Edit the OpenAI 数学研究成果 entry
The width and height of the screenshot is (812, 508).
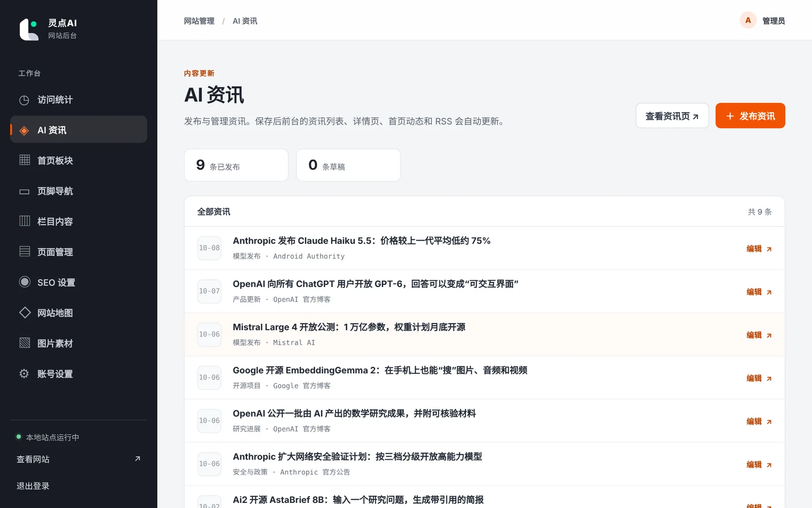pyautogui.click(x=759, y=421)
